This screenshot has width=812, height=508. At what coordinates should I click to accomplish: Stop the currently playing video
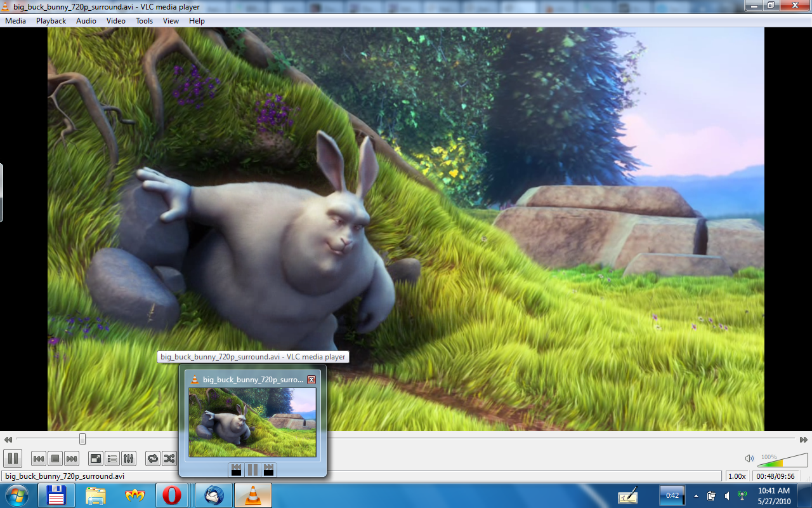[x=55, y=458]
